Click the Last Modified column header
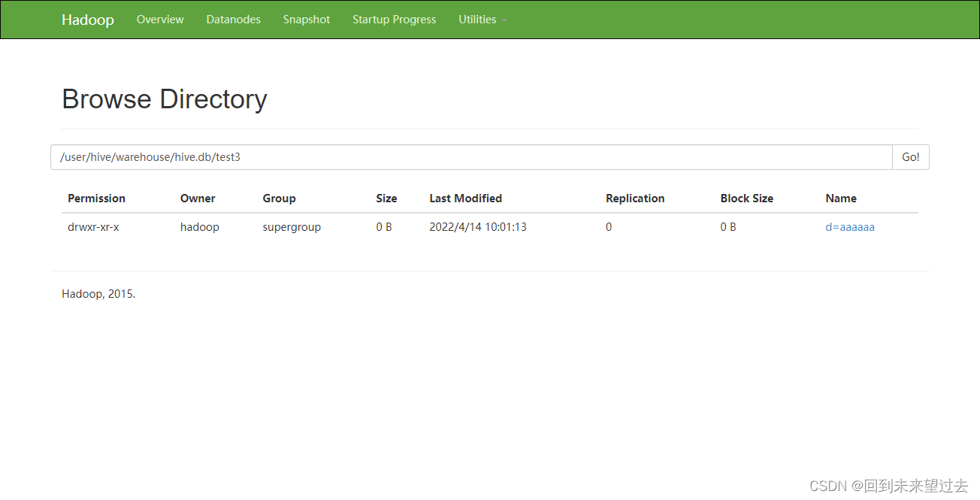980x500 pixels. click(x=465, y=198)
